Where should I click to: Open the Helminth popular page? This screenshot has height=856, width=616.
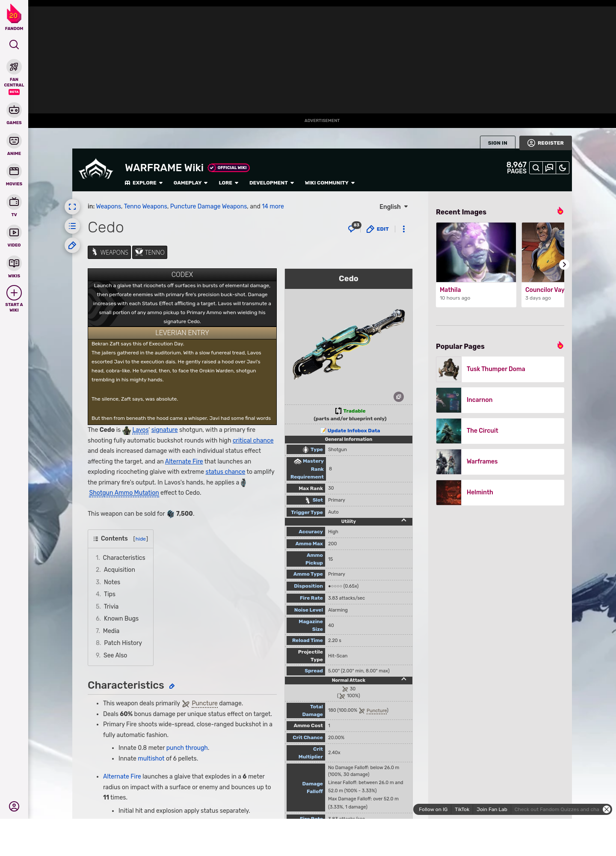[x=500, y=492]
